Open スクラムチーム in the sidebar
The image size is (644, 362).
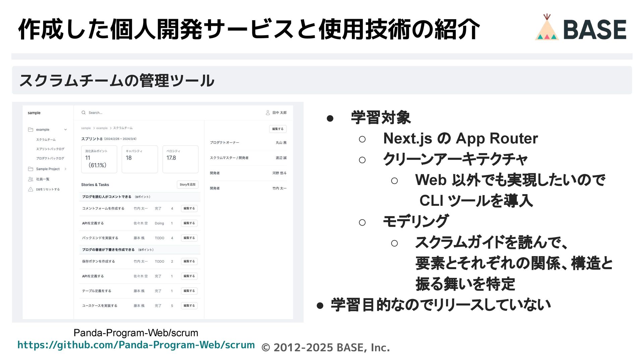(x=46, y=139)
